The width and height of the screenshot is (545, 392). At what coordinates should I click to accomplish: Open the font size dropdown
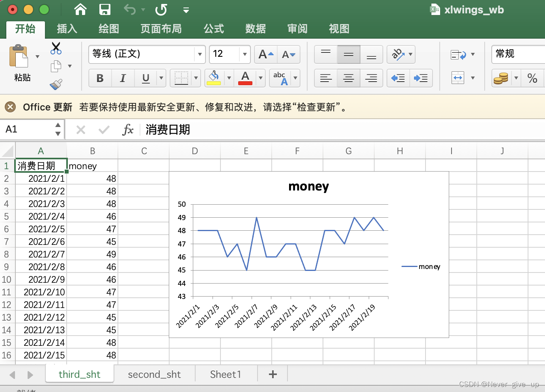pos(245,54)
